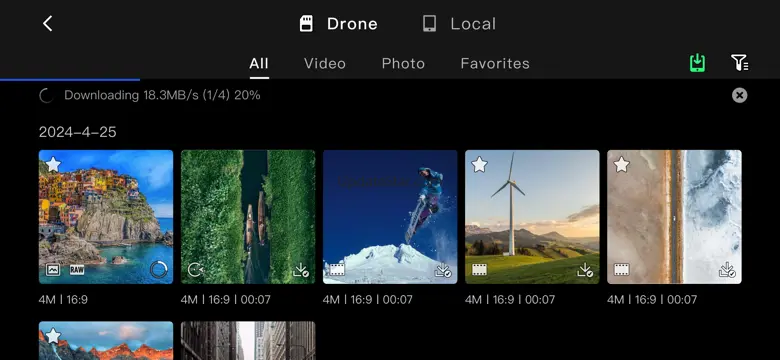Unfavorite the coastal village photo star
The width and height of the screenshot is (780, 360).
tap(53, 164)
